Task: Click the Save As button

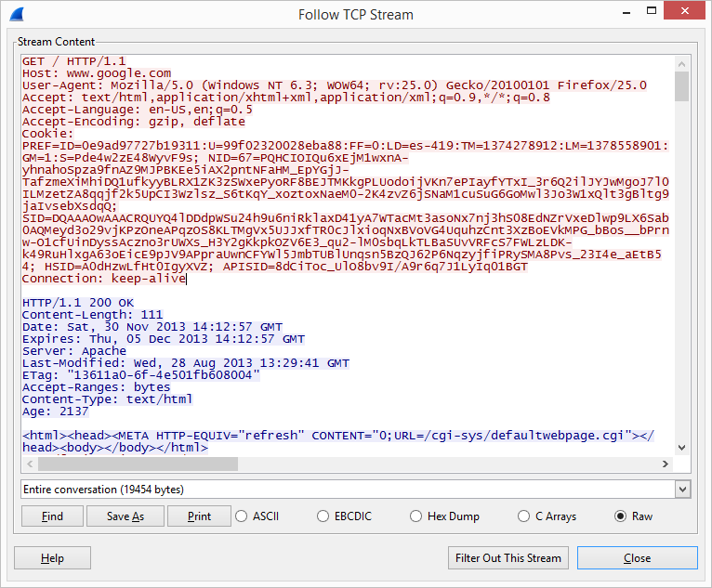Action: tap(125, 516)
